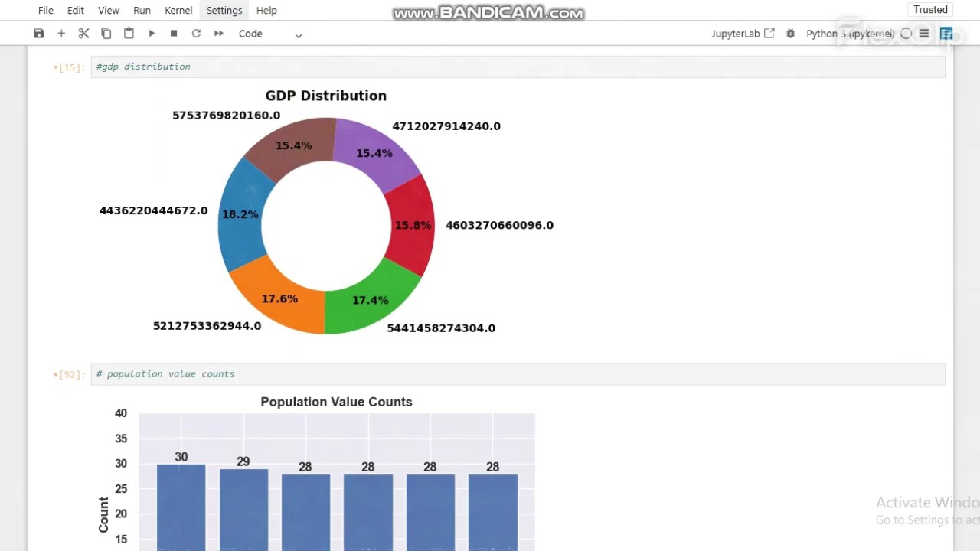Select the cell prompt numbered 15
Viewport: 980px width, 551px height.
click(x=69, y=67)
